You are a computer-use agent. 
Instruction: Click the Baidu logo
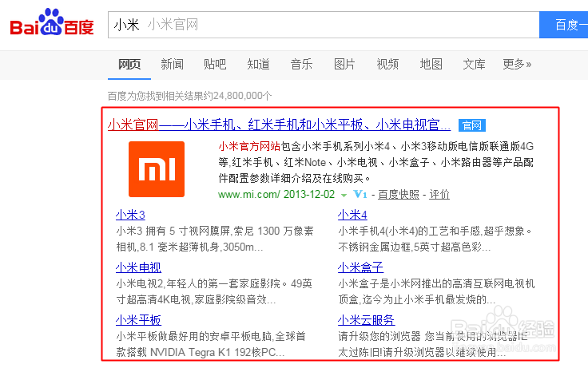tap(52, 22)
